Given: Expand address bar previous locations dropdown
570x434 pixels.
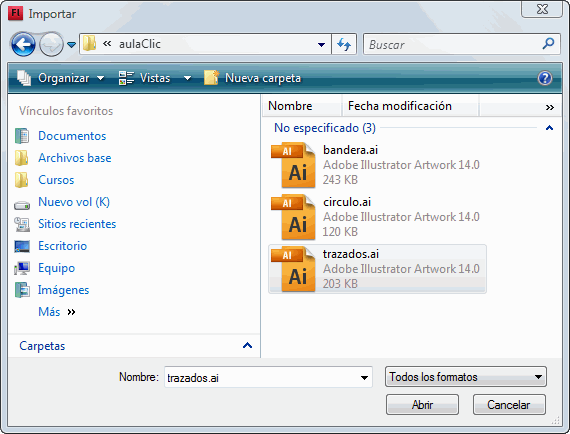Looking at the screenshot, I should (x=321, y=45).
